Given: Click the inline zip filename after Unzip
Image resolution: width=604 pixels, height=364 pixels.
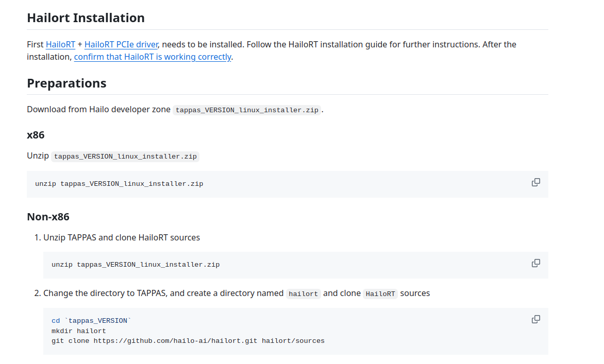Looking at the screenshot, I should point(125,157).
